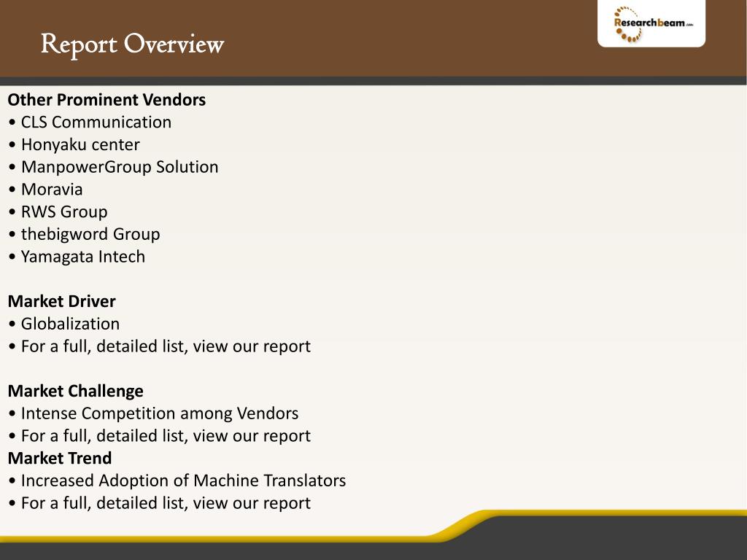Select the Market Trend heading
Screen dimensions: 747x560
[60, 458]
